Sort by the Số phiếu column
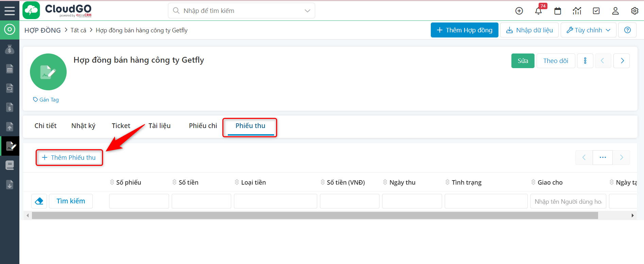 (128, 182)
